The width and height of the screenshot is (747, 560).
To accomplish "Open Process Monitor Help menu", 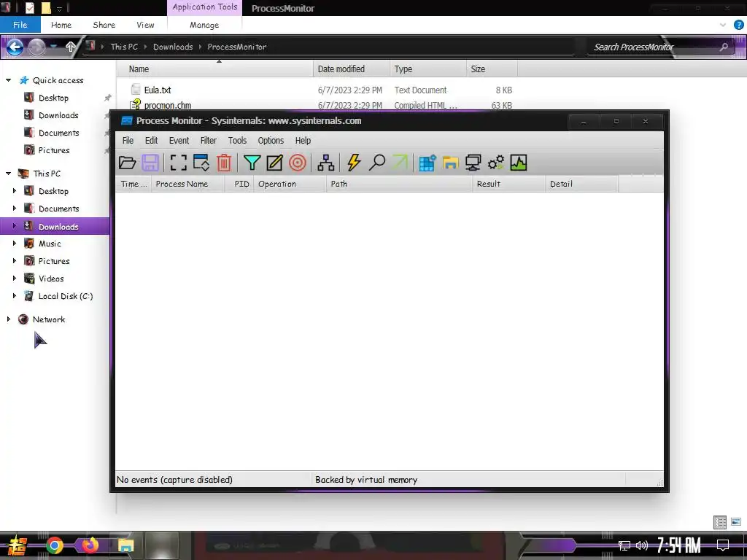I will click(x=303, y=141).
